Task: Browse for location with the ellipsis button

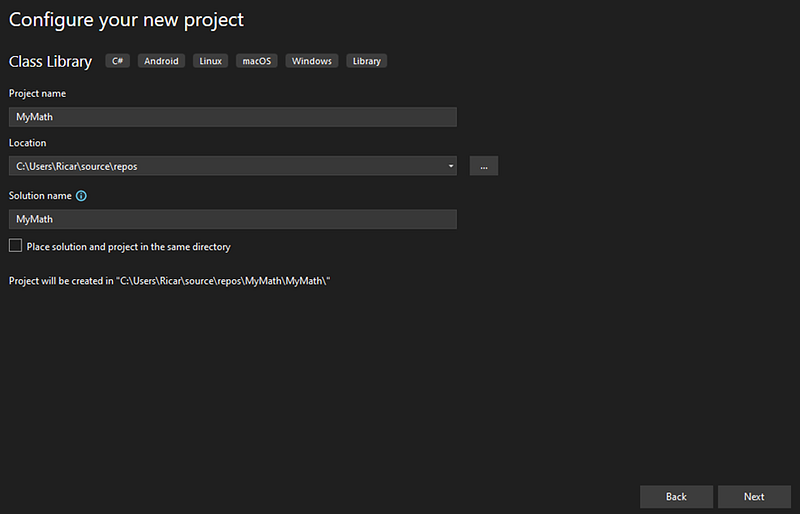Action: pyautogui.click(x=484, y=166)
